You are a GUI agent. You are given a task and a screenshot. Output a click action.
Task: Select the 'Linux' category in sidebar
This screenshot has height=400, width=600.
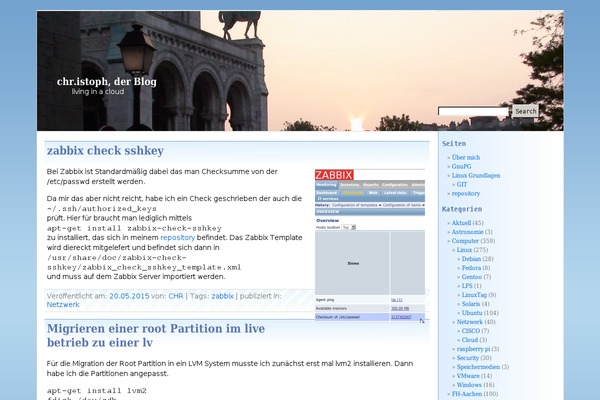pyautogui.click(x=464, y=250)
